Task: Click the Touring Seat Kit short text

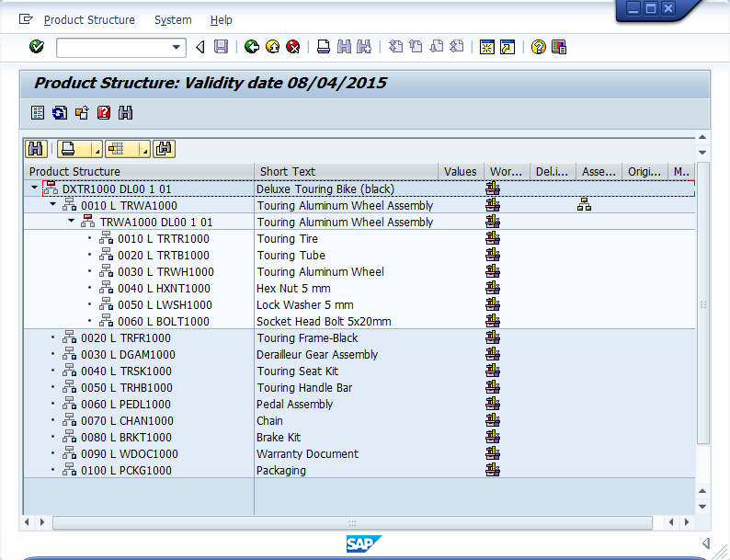Action: point(298,371)
